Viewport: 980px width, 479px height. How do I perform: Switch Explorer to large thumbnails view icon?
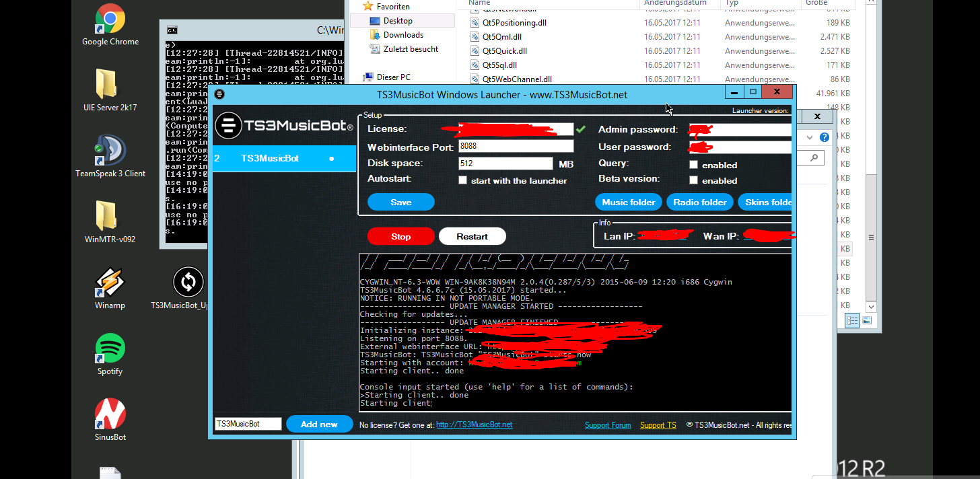[x=867, y=322]
